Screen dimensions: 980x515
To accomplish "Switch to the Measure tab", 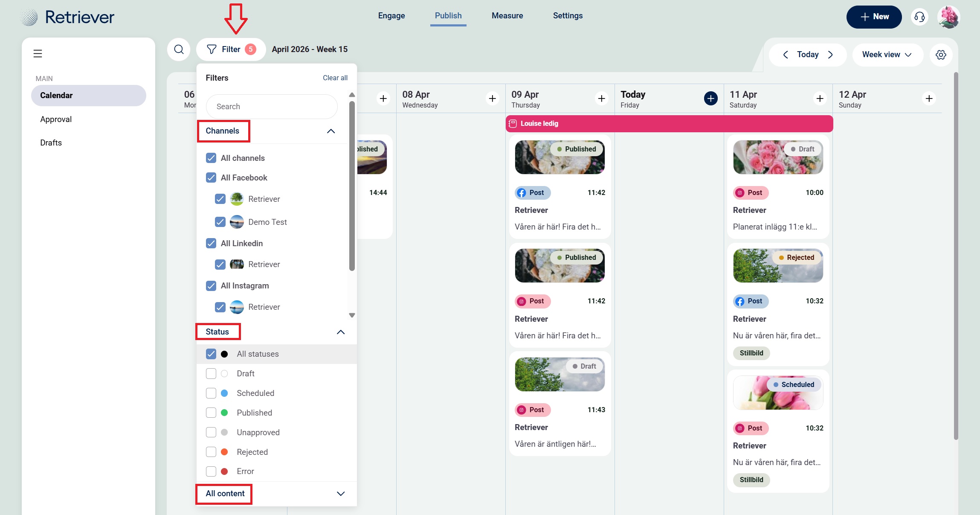I will pos(507,16).
